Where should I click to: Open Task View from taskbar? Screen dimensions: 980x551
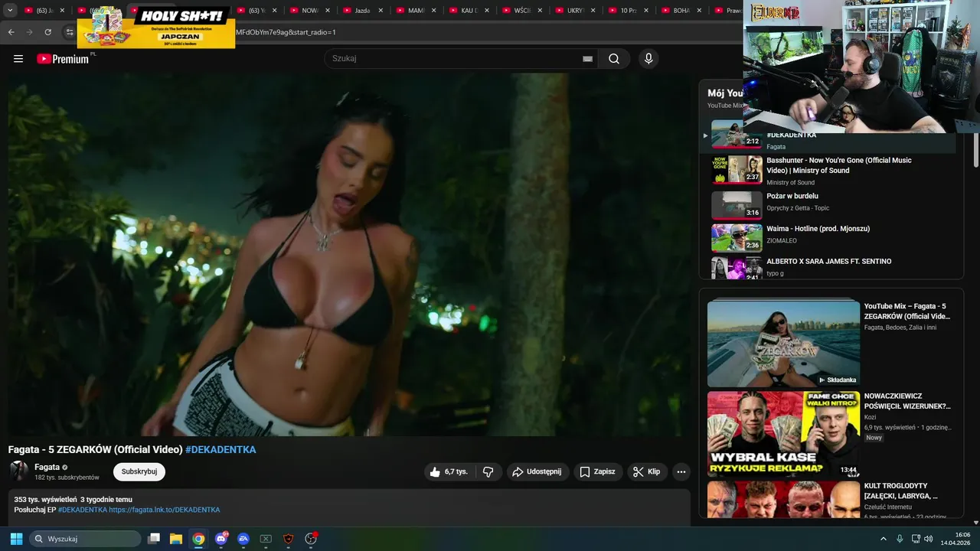(x=154, y=539)
